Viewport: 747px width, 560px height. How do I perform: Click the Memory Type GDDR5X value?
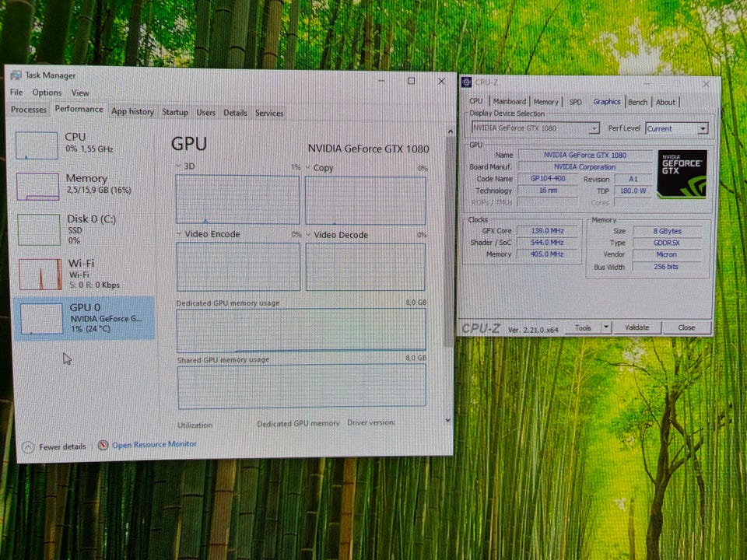[x=667, y=243]
